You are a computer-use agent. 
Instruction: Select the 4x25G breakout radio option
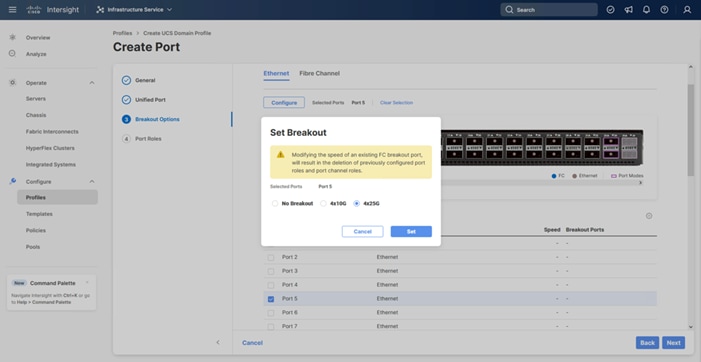point(356,203)
